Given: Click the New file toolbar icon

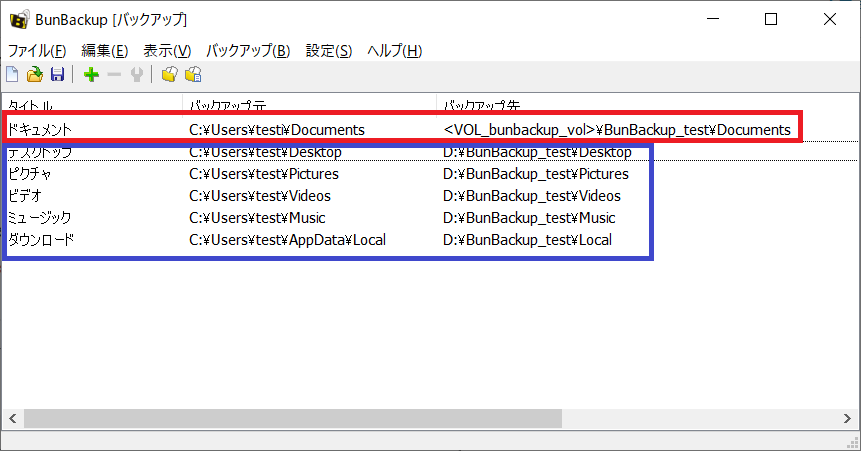Looking at the screenshot, I should click(x=12, y=74).
